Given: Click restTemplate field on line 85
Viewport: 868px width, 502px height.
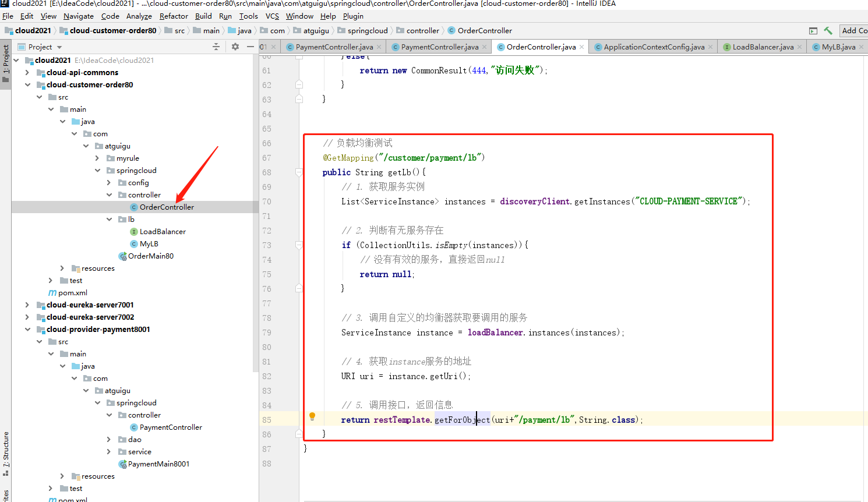Looking at the screenshot, I should [402, 420].
